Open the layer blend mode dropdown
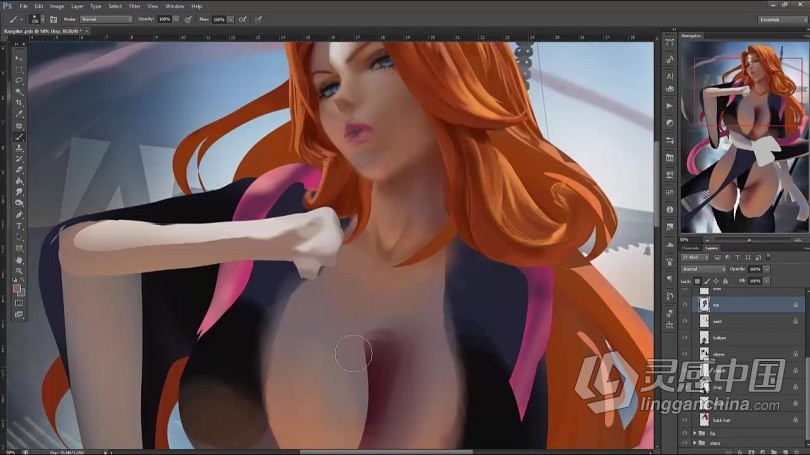This screenshot has width=810, height=455. 704,269
